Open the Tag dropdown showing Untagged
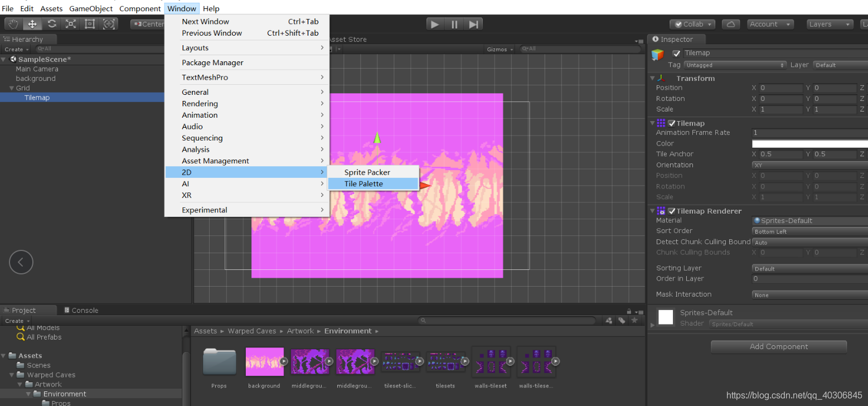The image size is (868, 406). pos(735,65)
